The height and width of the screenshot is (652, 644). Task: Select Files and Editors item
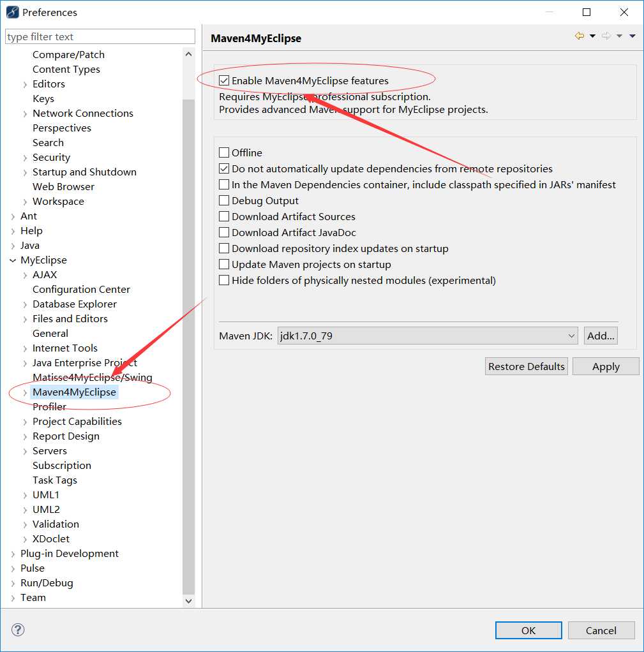(x=70, y=318)
